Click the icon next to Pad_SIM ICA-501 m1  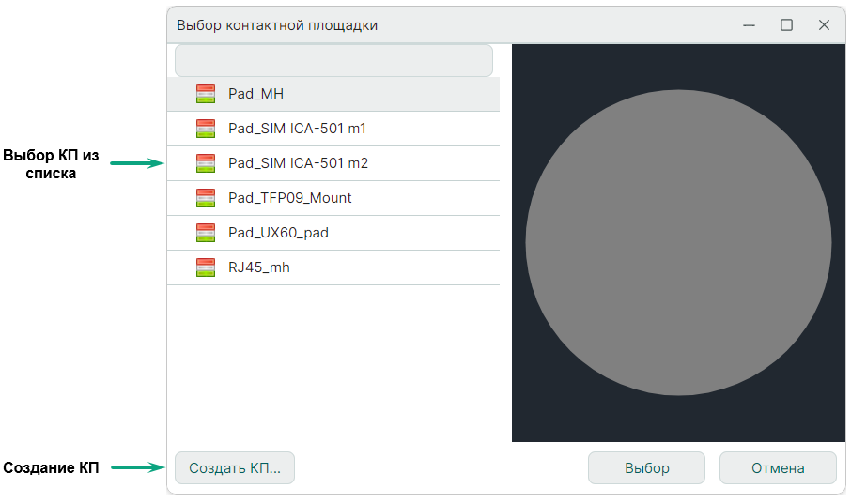coord(206,129)
